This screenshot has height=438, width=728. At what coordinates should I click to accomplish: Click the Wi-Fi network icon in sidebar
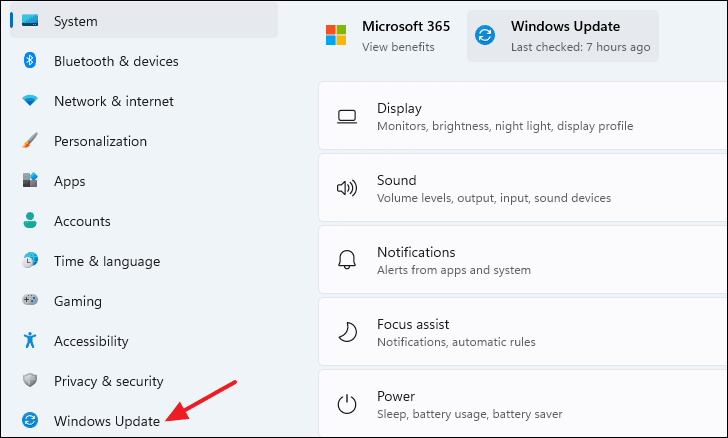pos(30,100)
